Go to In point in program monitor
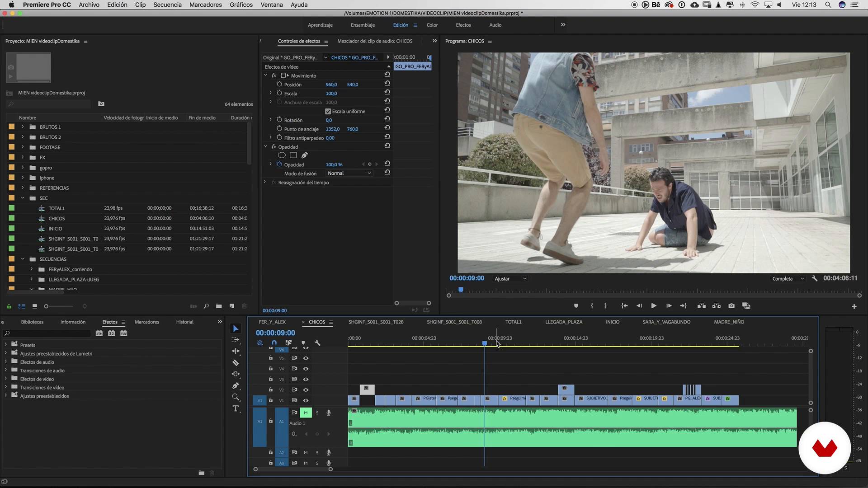 (x=624, y=306)
